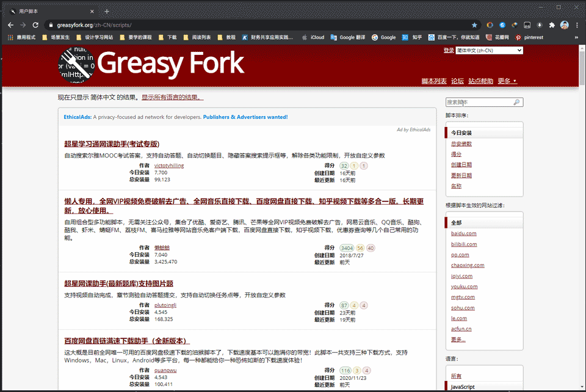Click the Publishers & Advertisers wanted ad link
Image resolution: width=586 pixels, height=392 pixels.
(x=245, y=117)
